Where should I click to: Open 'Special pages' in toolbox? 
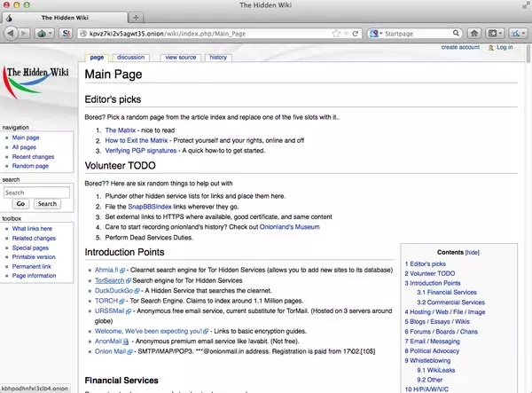coord(30,248)
